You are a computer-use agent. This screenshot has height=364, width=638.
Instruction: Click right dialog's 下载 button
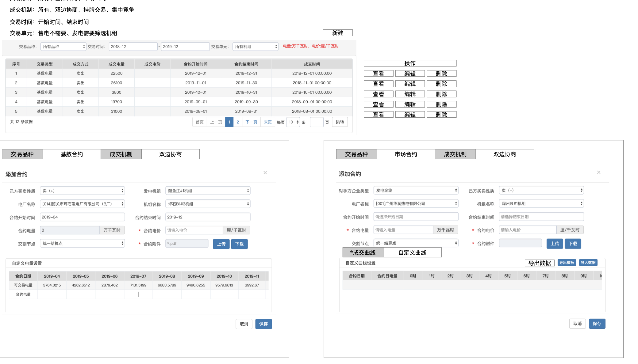[x=573, y=244]
